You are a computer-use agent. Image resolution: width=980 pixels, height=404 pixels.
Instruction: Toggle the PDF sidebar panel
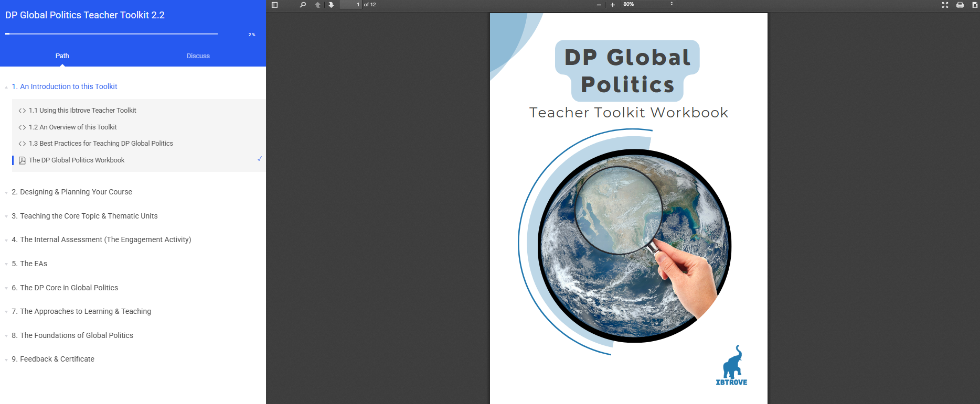(274, 5)
